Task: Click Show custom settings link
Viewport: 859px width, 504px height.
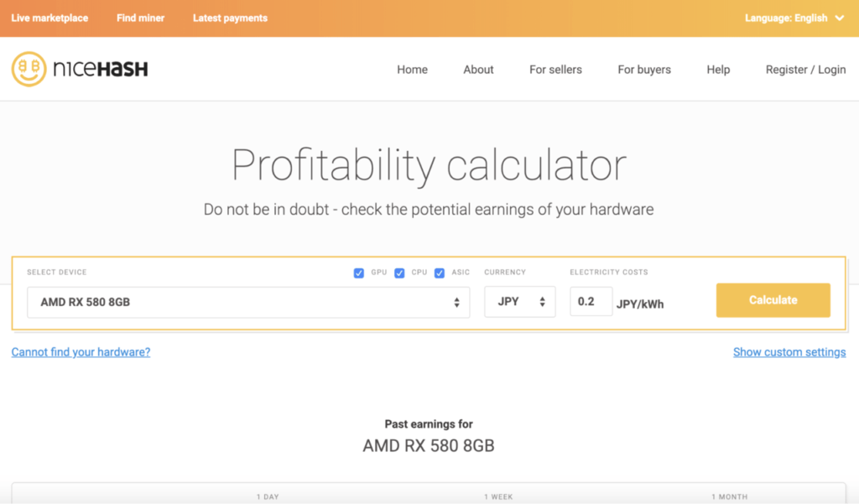Action: click(x=789, y=352)
